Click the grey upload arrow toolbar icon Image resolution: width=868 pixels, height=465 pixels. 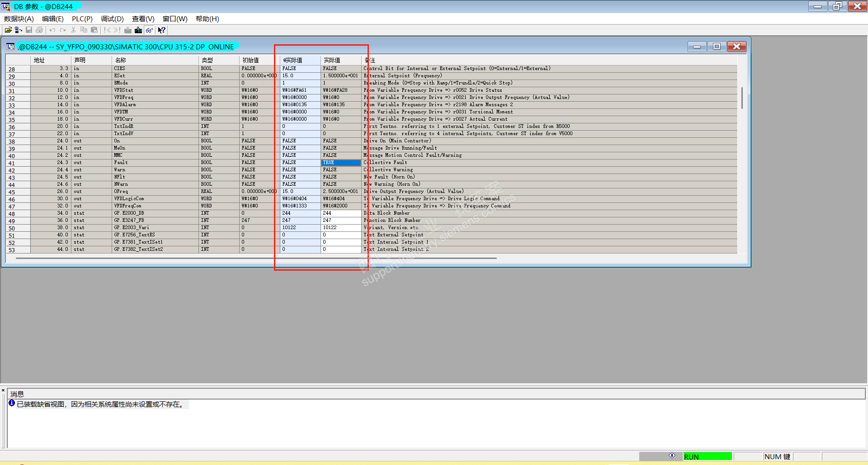coord(128,30)
